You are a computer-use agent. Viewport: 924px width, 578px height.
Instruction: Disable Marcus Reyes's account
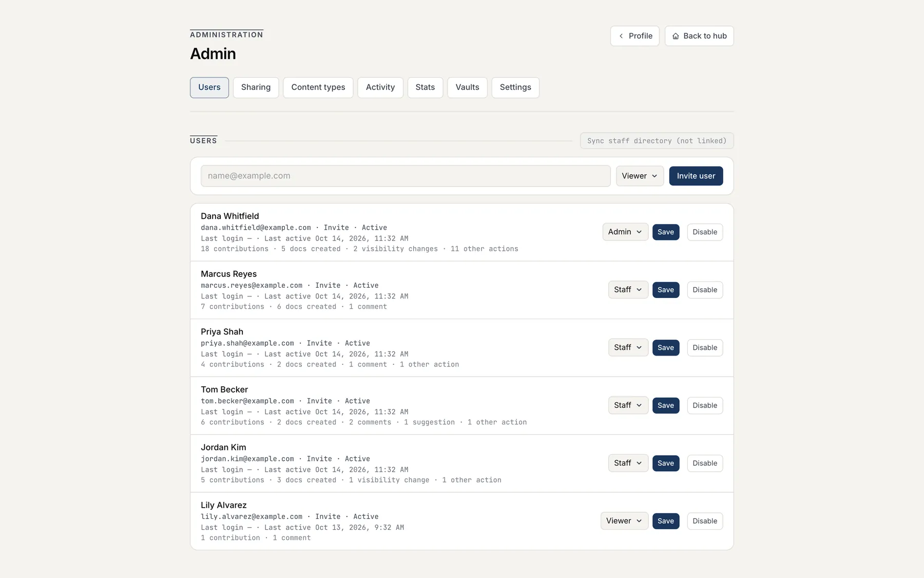click(x=705, y=290)
